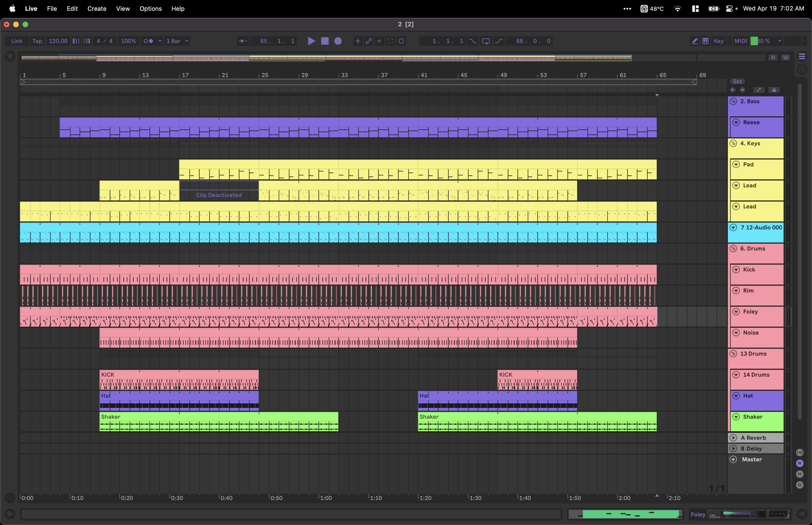The width and height of the screenshot is (812, 525).
Task: Click the Set locator button
Action: [737, 82]
